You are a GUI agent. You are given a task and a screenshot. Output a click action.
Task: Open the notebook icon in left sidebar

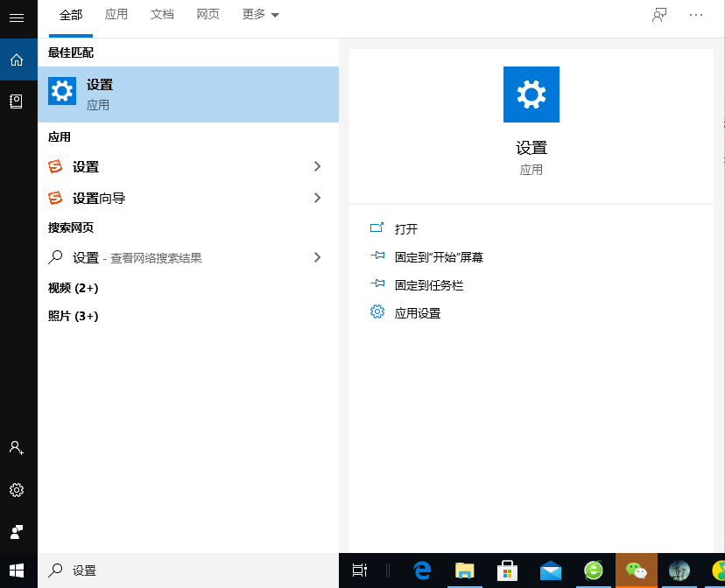[16, 101]
